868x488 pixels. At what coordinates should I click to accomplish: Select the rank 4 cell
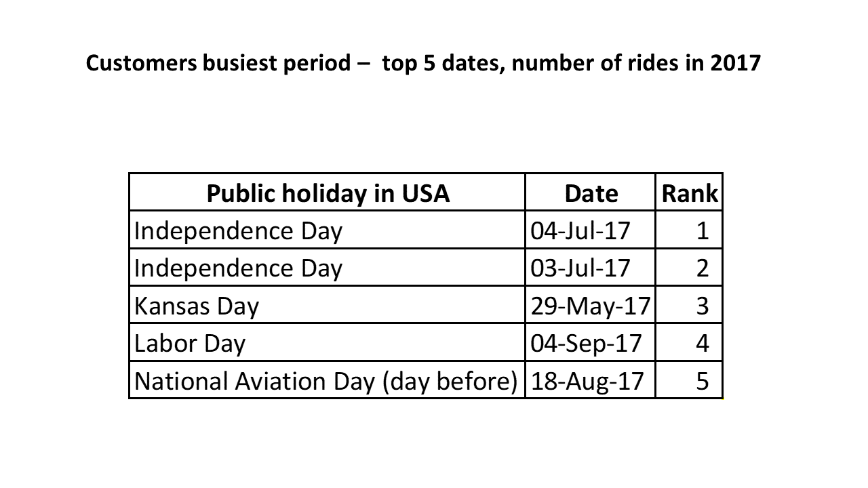[689, 342]
